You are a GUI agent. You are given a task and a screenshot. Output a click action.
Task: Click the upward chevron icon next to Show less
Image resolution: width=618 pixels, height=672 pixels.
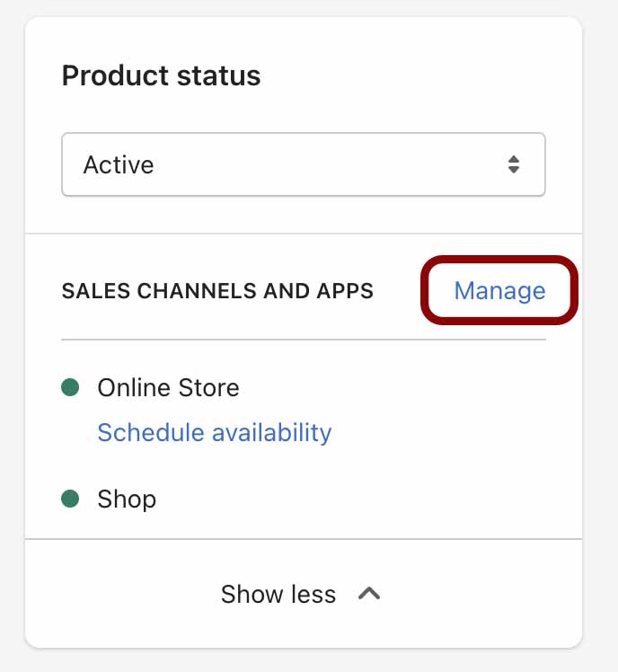click(369, 594)
